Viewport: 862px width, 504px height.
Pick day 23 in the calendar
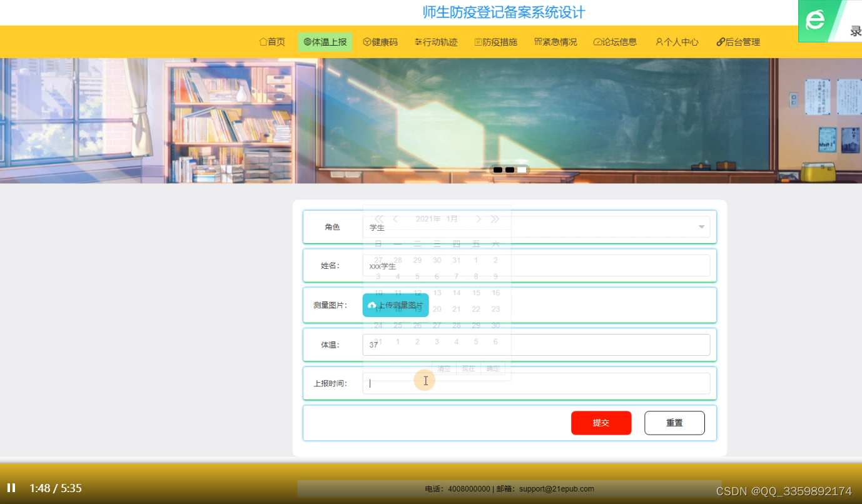[x=495, y=309]
